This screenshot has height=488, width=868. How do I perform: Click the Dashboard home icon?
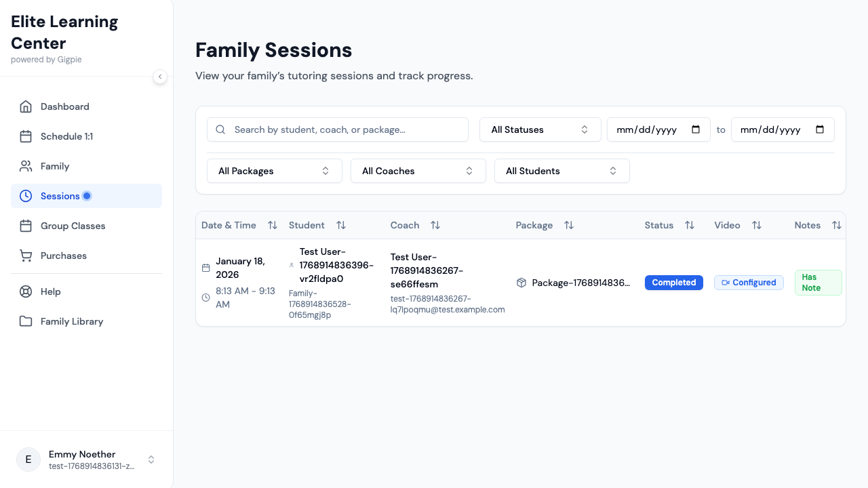tap(26, 106)
